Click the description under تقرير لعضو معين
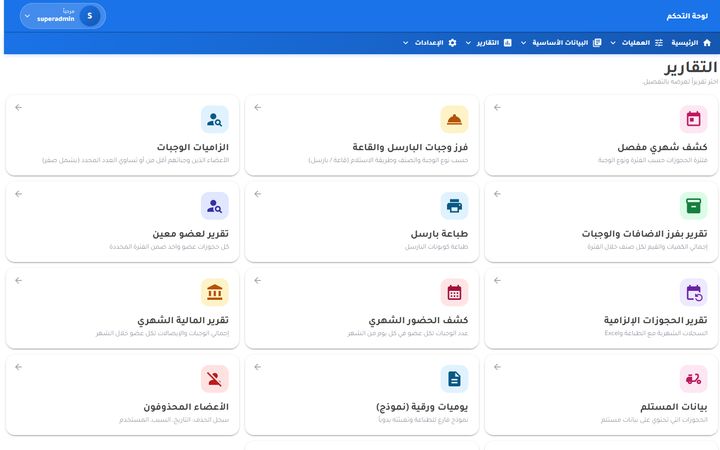This screenshot has width=720, height=450. click(x=169, y=247)
